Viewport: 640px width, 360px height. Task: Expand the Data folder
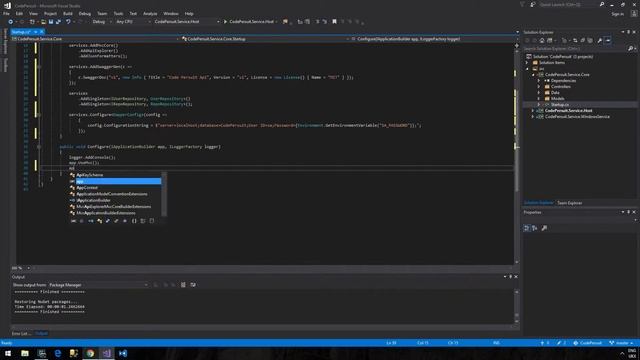point(539,93)
